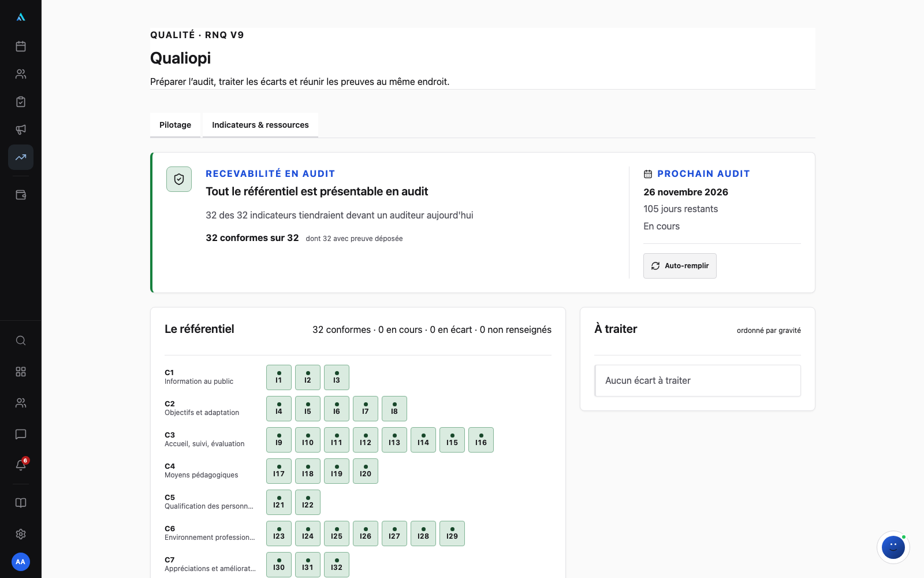Select indicator I21 tile
This screenshot has height=578, width=924.
pyautogui.click(x=279, y=502)
